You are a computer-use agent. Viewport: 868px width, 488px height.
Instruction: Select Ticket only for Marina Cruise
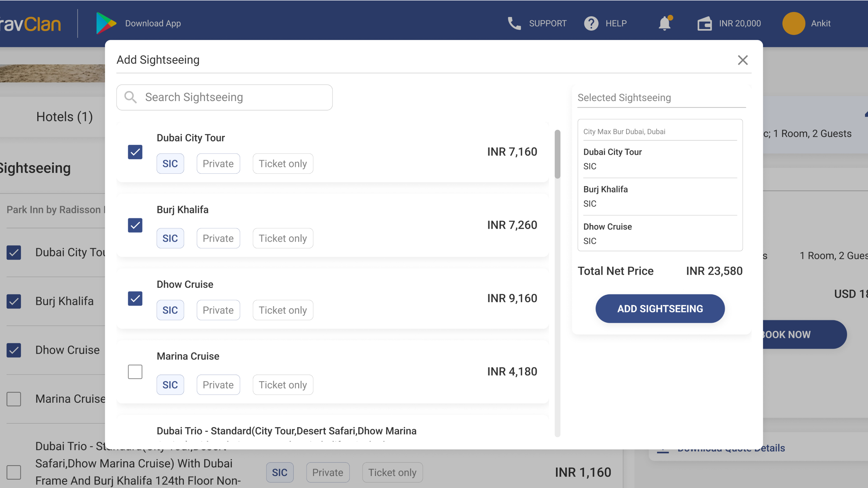[x=283, y=385]
